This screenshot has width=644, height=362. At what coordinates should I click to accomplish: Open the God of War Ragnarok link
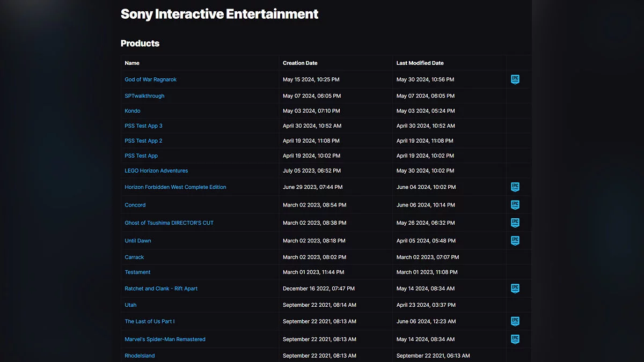pos(150,79)
